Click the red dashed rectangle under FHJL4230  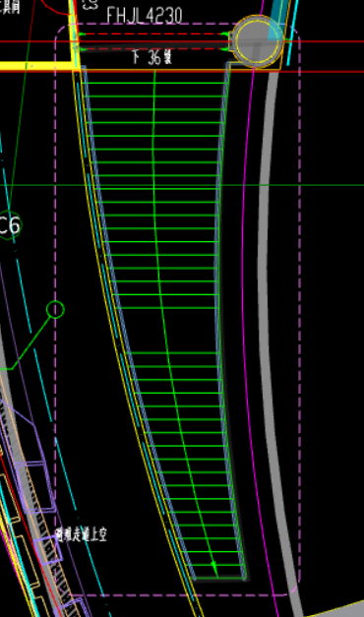tap(153, 41)
